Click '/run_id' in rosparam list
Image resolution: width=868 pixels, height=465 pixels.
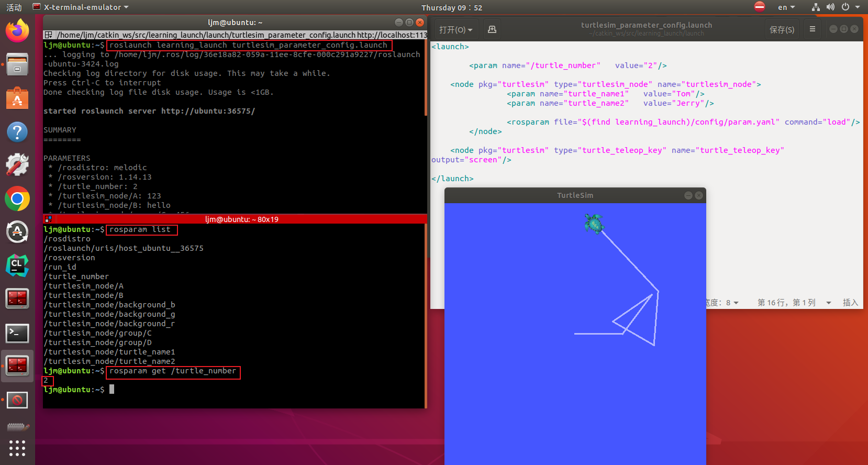(x=60, y=267)
